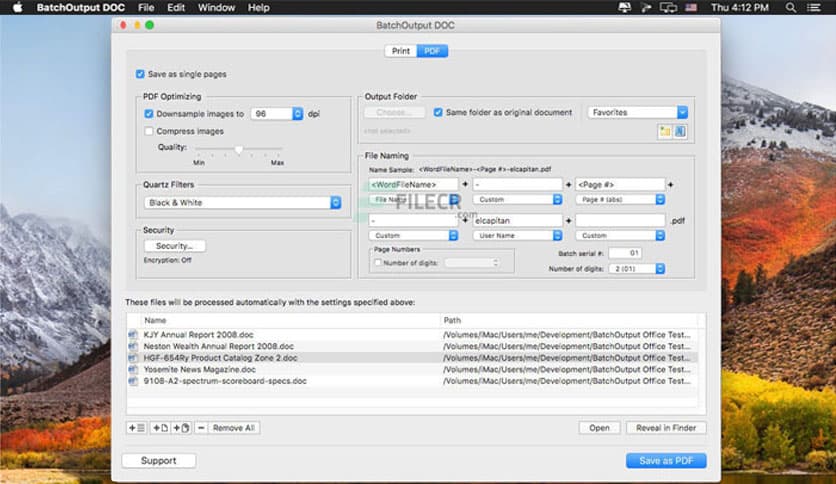
Task: Click Reveal in Finder
Action: pos(666,427)
